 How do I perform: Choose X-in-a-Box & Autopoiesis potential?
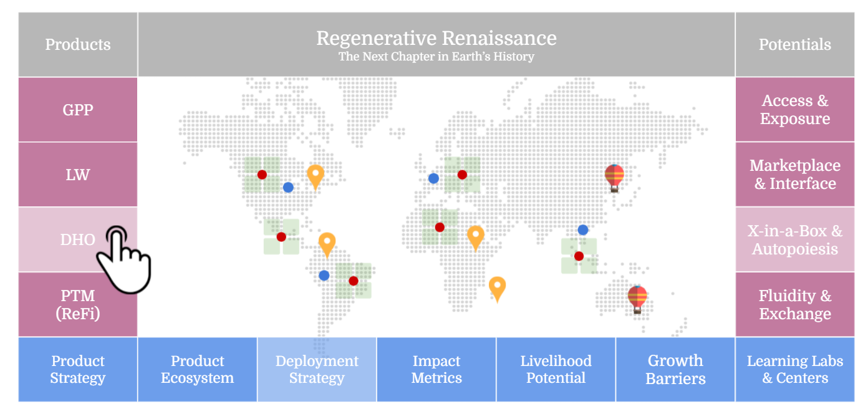coord(795,239)
